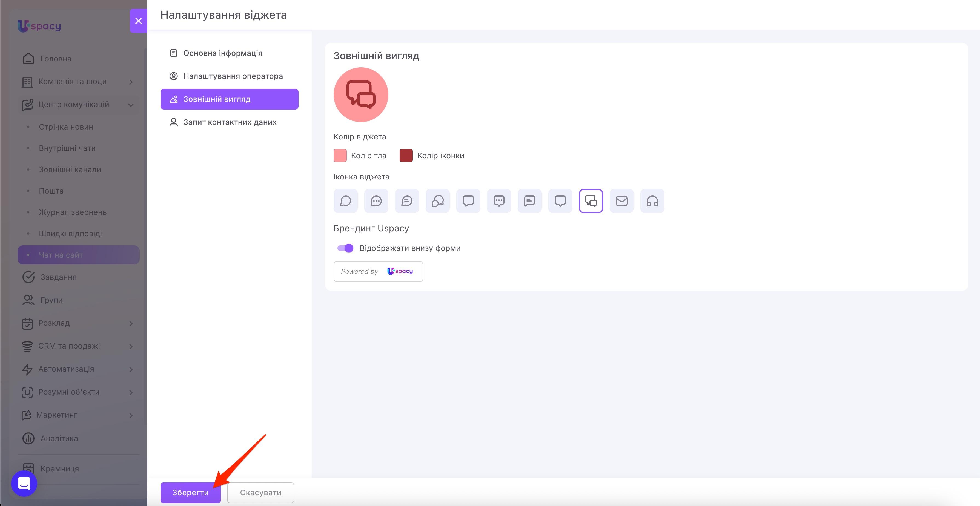Expand Розумні об'єкти chevron
Image resolution: width=980 pixels, height=506 pixels.
click(131, 392)
